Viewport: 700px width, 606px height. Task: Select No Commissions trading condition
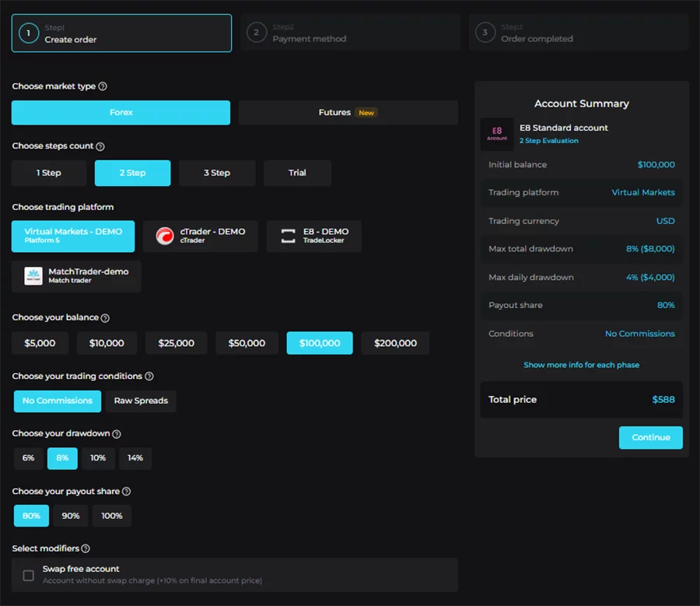pyautogui.click(x=58, y=401)
